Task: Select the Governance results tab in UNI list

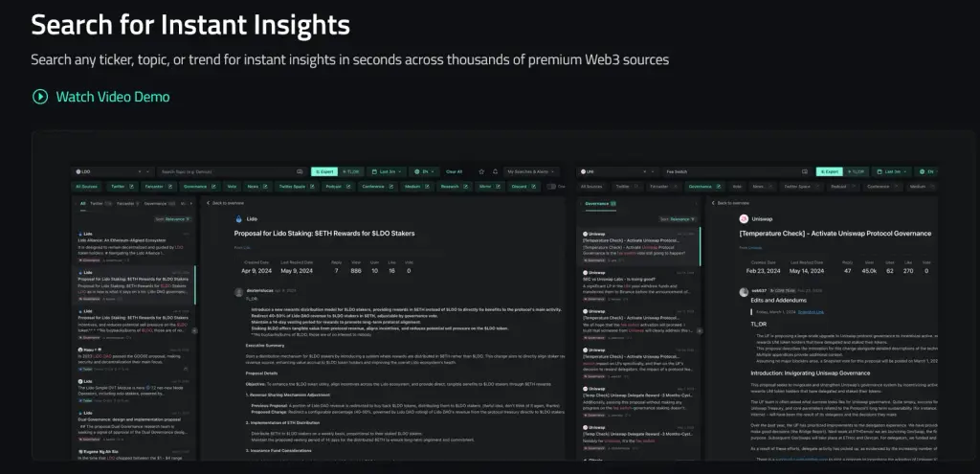Action: tap(601, 203)
